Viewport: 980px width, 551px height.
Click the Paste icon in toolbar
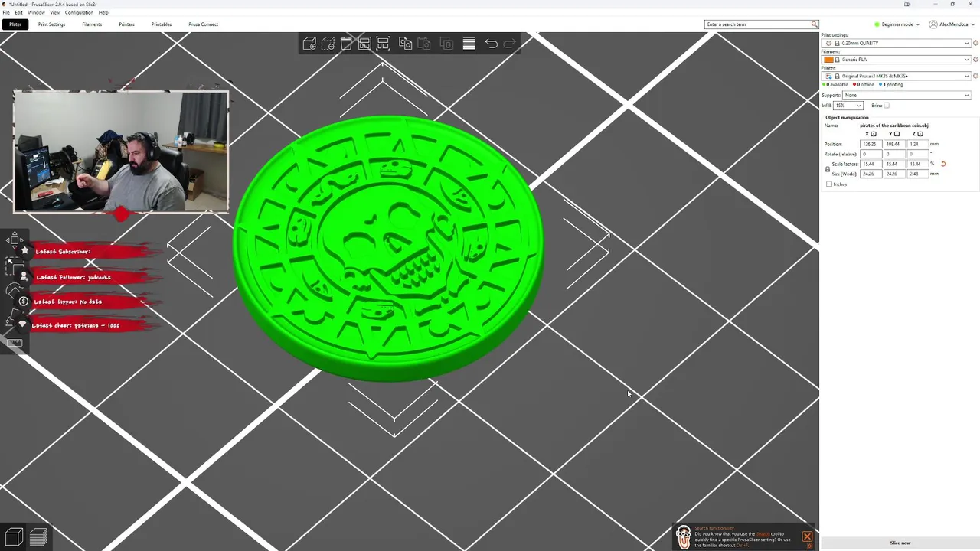pos(424,44)
